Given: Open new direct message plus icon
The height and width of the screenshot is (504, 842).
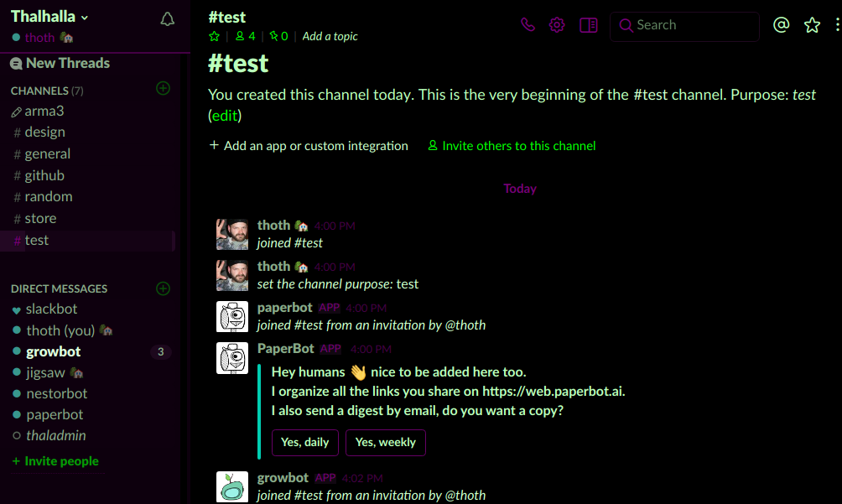Looking at the screenshot, I should [x=164, y=288].
